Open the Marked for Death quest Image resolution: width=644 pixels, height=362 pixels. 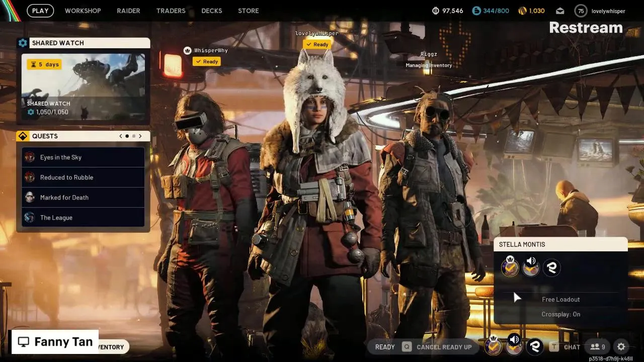(83, 198)
